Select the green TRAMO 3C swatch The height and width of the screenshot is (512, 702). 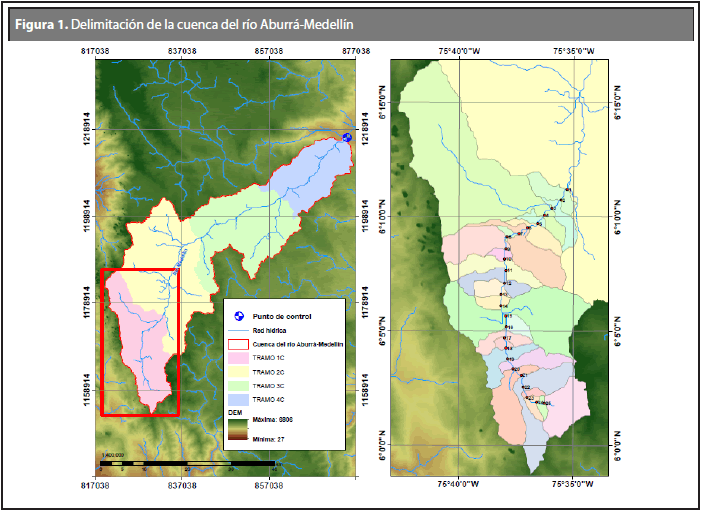(239, 385)
